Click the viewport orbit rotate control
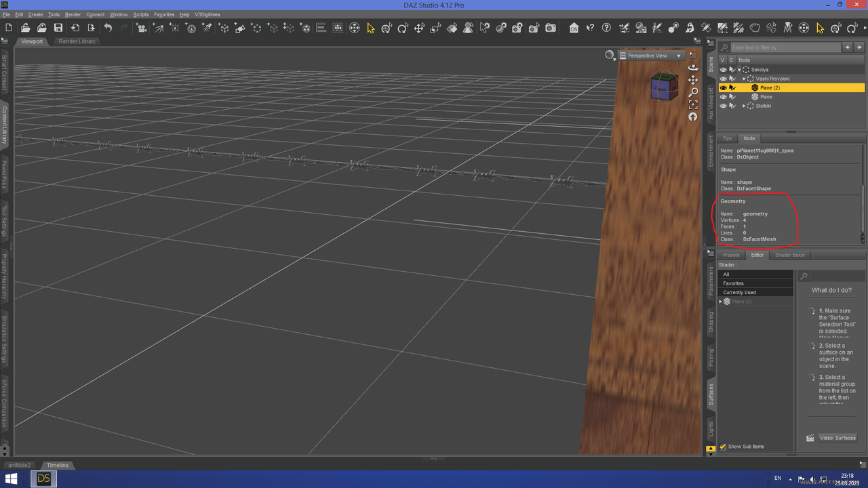Image resolution: width=868 pixels, height=488 pixels. click(x=693, y=67)
